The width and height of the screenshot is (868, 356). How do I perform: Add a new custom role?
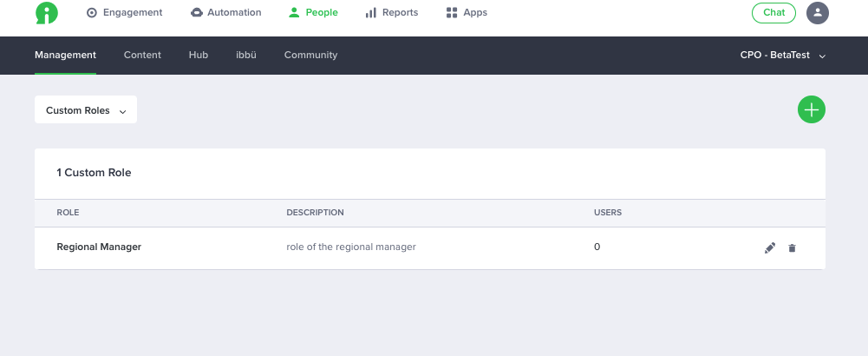click(812, 109)
